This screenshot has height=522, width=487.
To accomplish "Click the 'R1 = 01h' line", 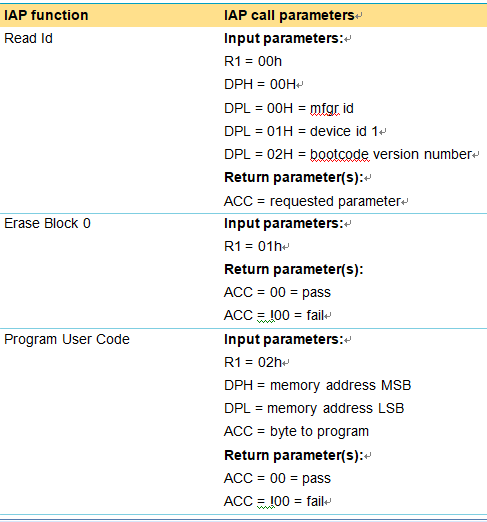I will pyautogui.click(x=253, y=246).
